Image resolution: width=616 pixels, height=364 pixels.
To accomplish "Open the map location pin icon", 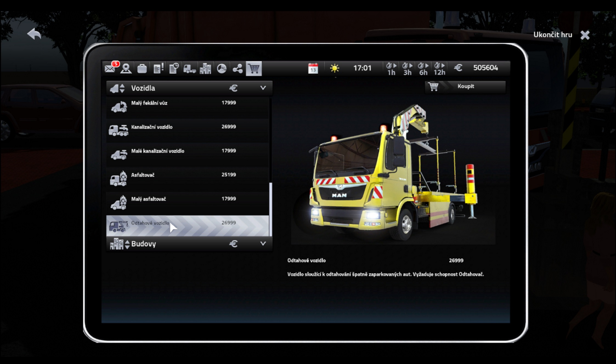I will [x=126, y=68].
